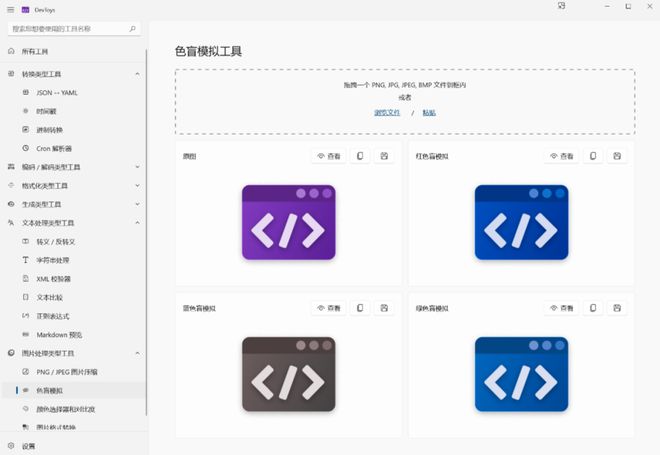Image resolution: width=660 pixels, height=455 pixels.
Task: Save the 红色盲模拟 image
Action: point(617,156)
